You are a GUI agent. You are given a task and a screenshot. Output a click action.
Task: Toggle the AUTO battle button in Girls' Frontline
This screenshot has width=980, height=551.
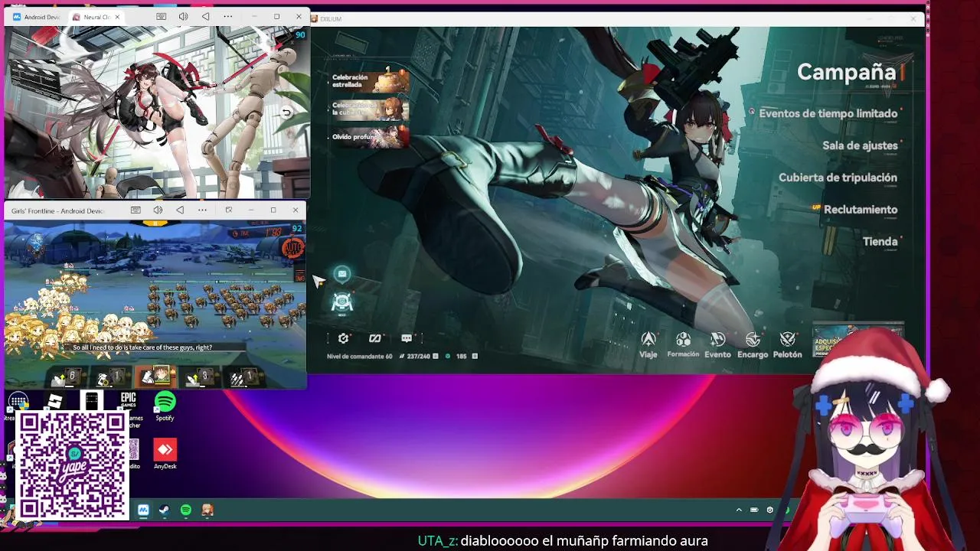coord(292,248)
